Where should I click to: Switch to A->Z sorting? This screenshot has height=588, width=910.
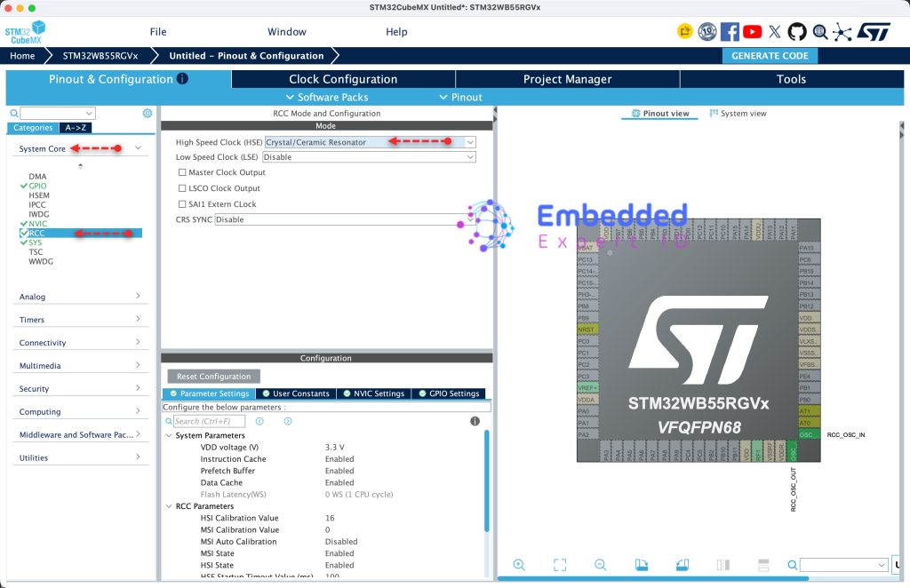tap(76, 128)
